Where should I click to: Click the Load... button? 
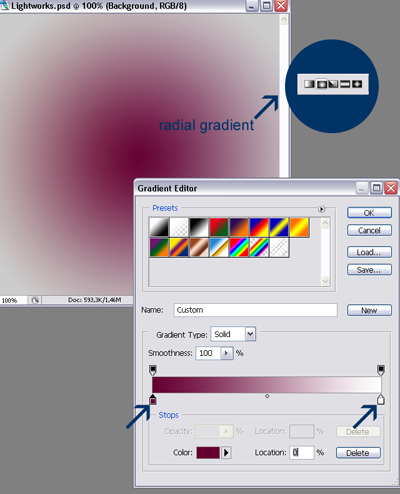[369, 252]
